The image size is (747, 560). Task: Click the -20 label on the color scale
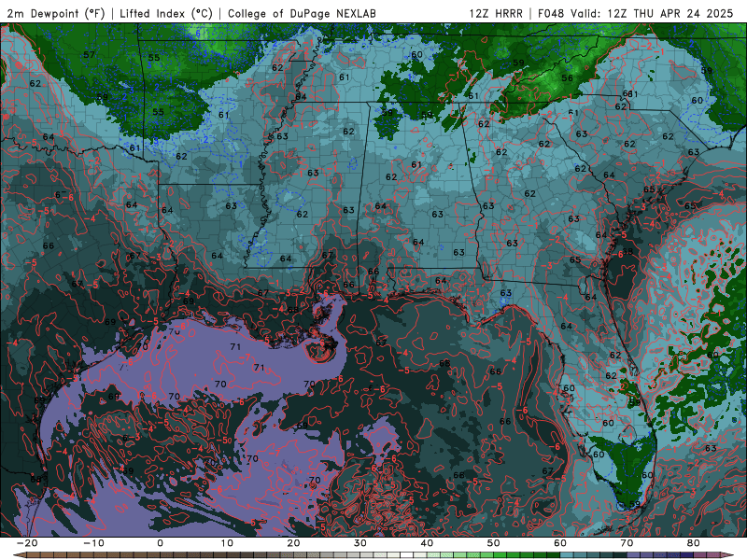(27, 543)
